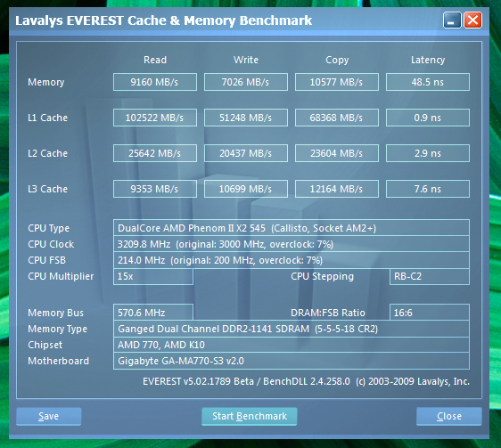Select the CPU Multiplier 15x field

pos(153,276)
